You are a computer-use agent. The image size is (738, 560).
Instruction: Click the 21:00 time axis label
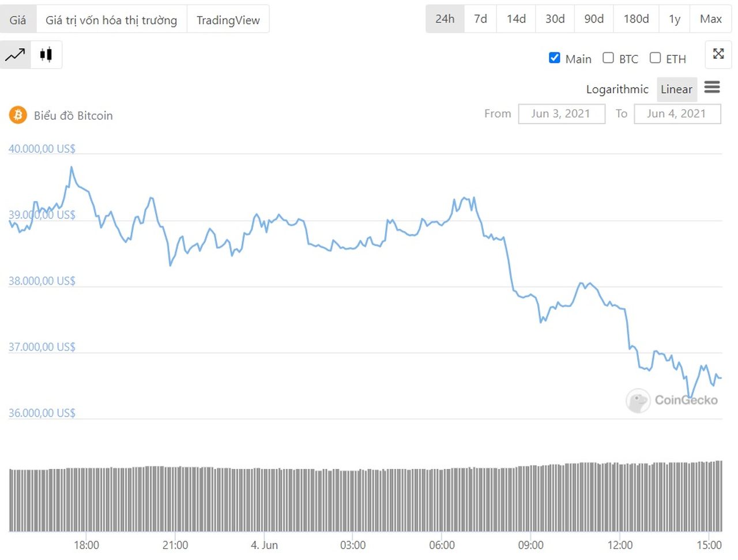pos(175,545)
